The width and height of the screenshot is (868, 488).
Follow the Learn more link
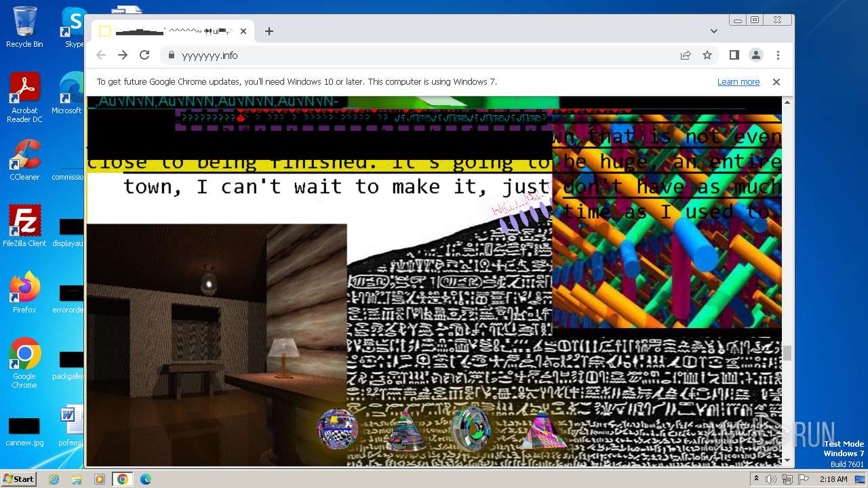coord(738,82)
